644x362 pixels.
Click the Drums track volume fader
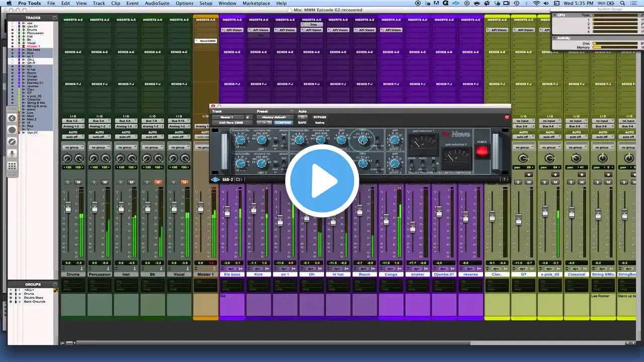tap(68, 208)
